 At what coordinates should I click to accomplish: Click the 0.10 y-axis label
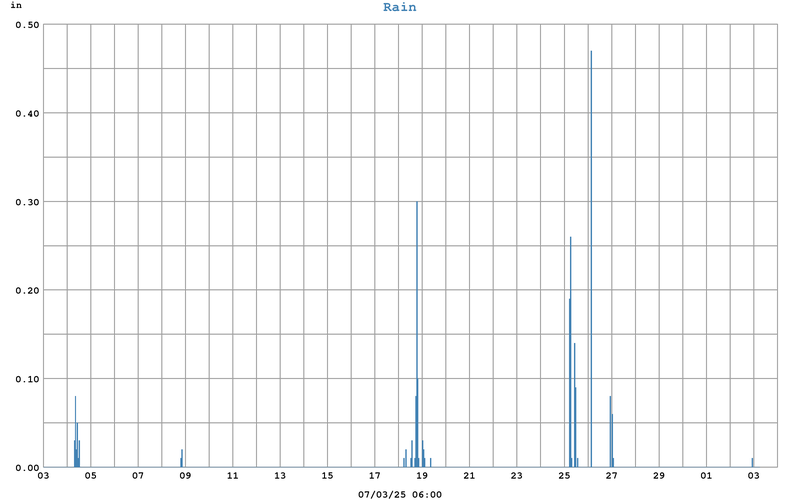tap(27, 379)
